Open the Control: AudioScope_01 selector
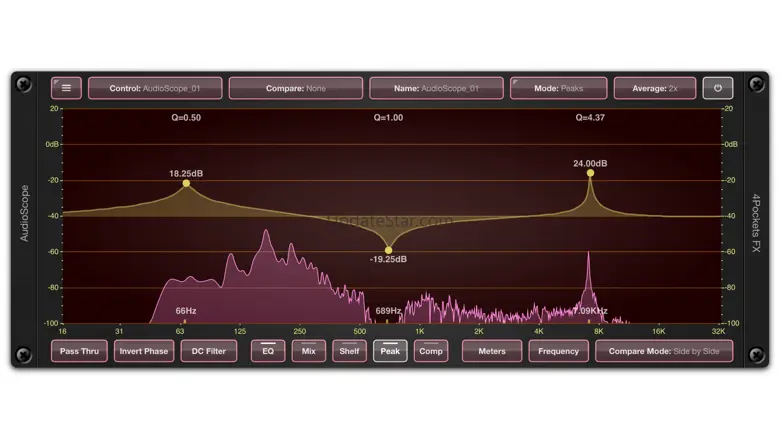This screenshot has width=780, height=439. pos(155,88)
